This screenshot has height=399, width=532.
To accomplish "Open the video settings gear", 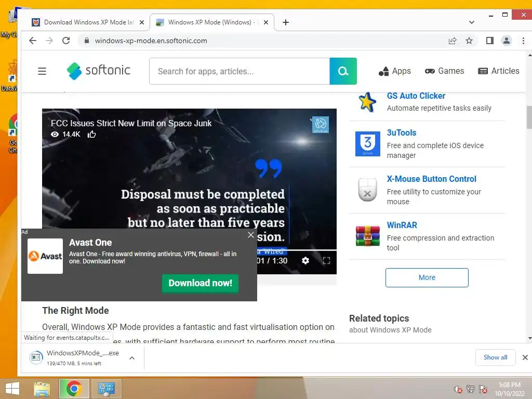I will (305, 261).
